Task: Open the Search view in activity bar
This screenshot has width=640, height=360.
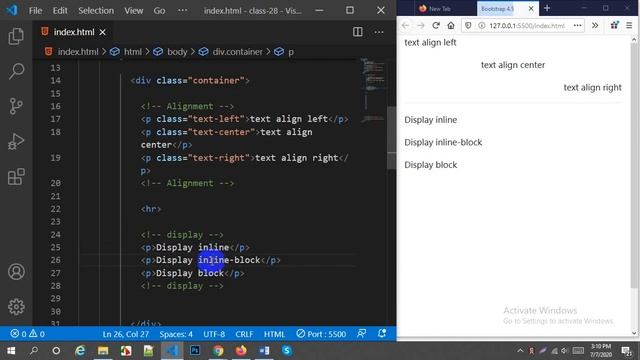Action: tap(16, 71)
